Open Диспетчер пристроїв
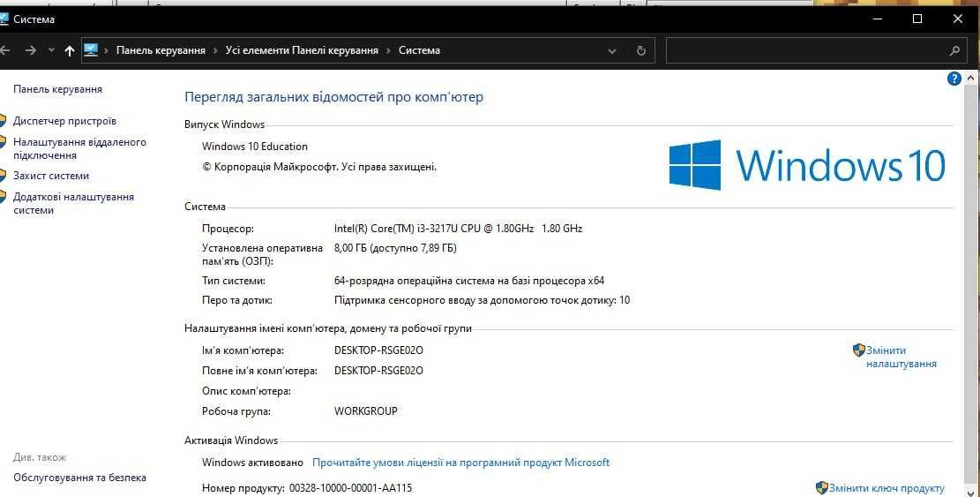Viewport: 980px width, 497px height. click(64, 121)
